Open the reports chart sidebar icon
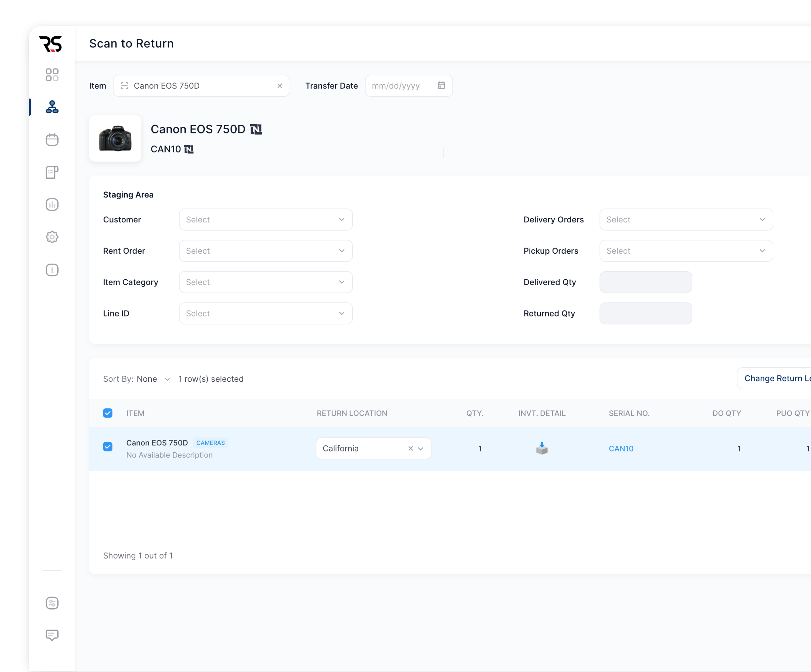The height and width of the screenshot is (672, 811). [52, 204]
